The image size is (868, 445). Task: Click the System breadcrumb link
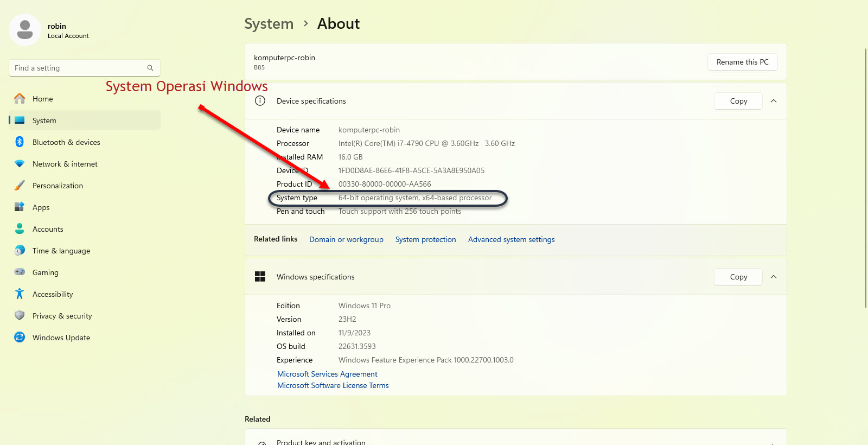269,24
